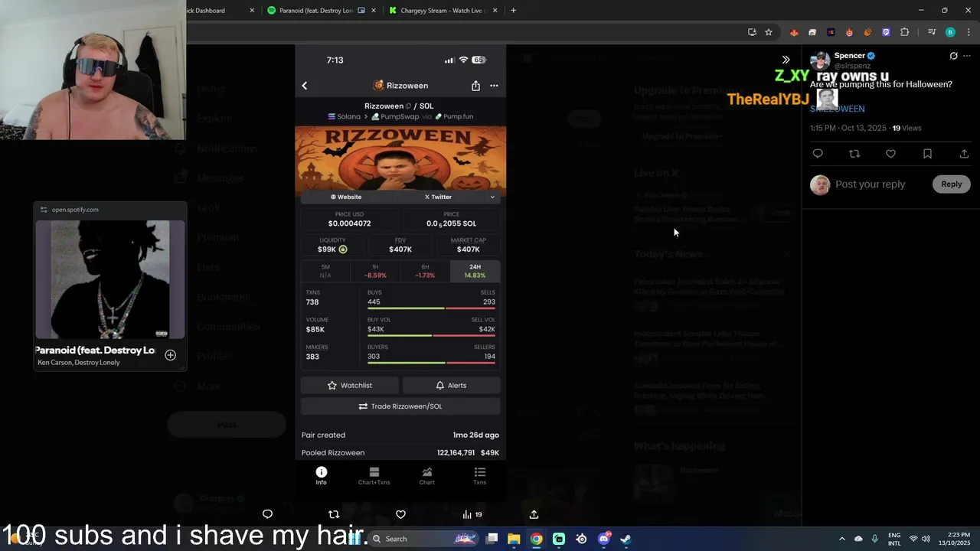Open media controls icon in Chrome toolbar
The image size is (980, 551).
click(932, 32)
